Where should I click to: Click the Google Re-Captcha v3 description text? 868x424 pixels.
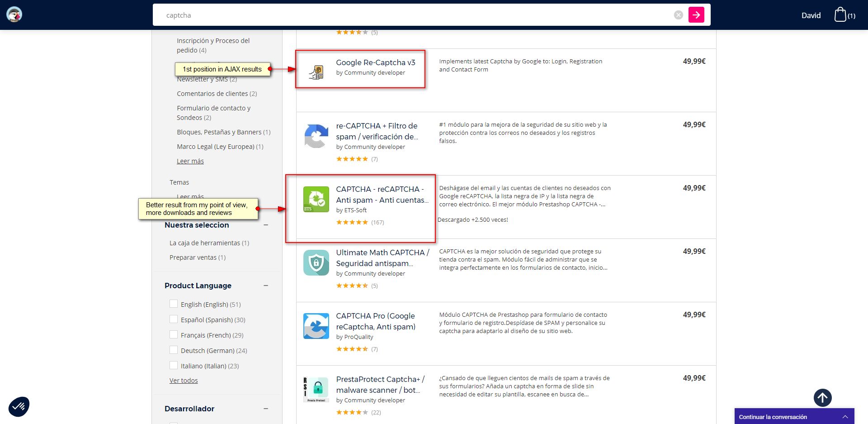click(521, 65)
